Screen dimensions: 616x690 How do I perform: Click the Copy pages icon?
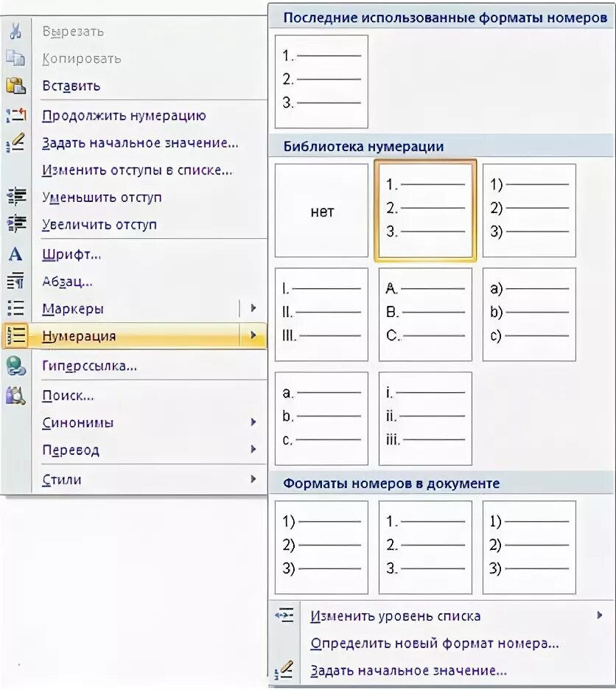pyautogui.click(x=15, y=58)
